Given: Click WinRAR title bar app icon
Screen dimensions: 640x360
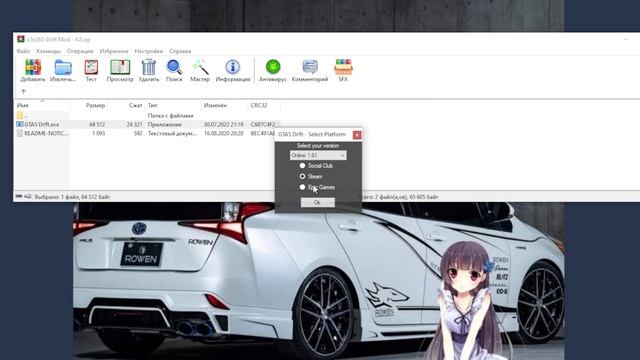Looking at the screenshot, I should [x=21, y=39].
